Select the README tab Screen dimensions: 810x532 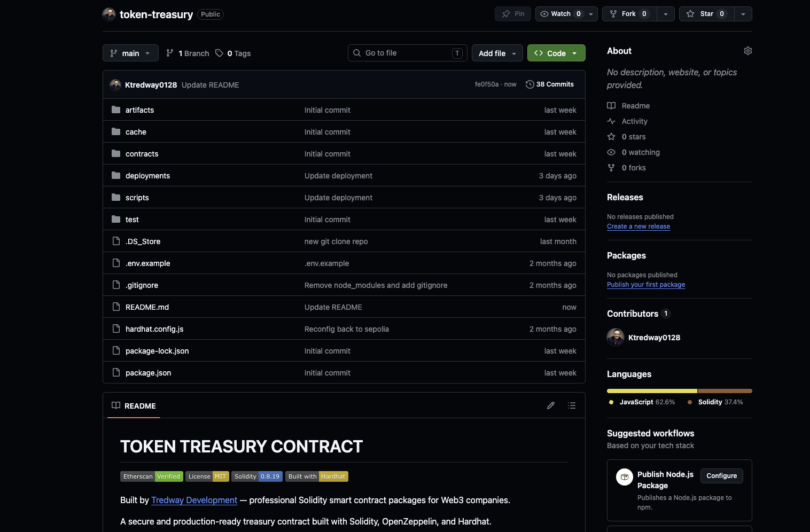pyautogui.click(x=134, y=406)
